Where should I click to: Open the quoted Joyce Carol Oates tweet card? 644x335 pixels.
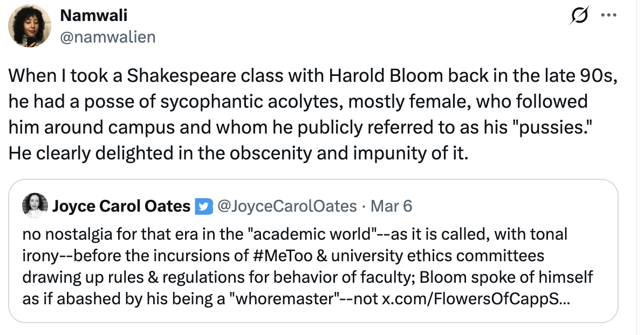click(x=313, y=251)
